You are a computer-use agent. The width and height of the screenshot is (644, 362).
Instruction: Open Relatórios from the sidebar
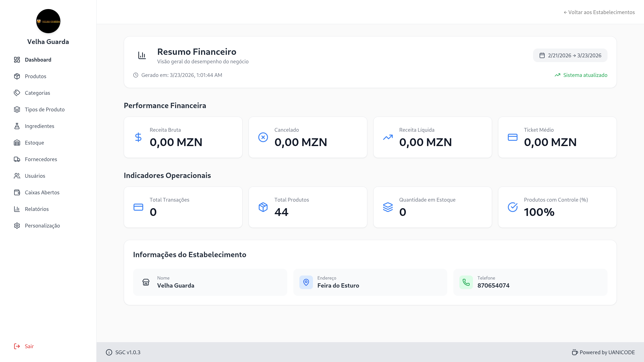[37, 209]
